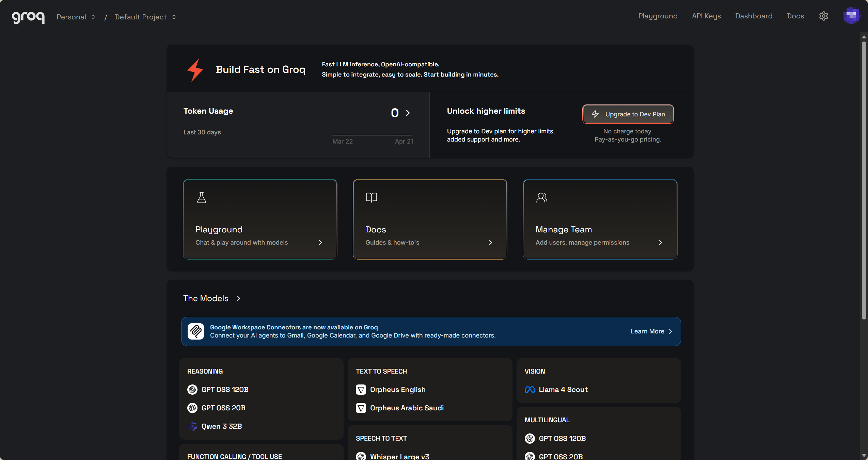Go to Playground in the top navigation
The height and width of the screenshot is (460, 868).
658,16
